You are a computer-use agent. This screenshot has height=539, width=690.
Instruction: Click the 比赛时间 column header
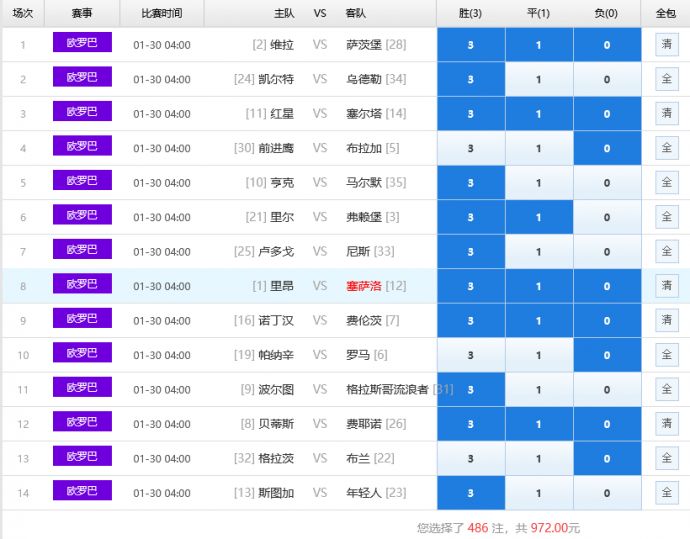point(162,13)
